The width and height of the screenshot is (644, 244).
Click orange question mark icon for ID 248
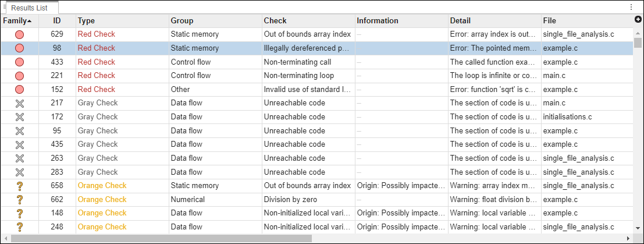[19, 227]
